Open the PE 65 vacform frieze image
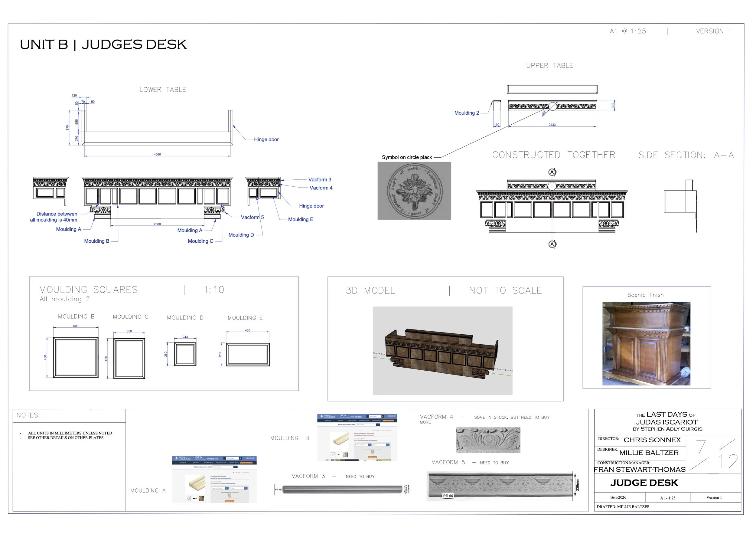Image resolution: width=756 pixels, height=534 pixels. (x=503, y=486)
